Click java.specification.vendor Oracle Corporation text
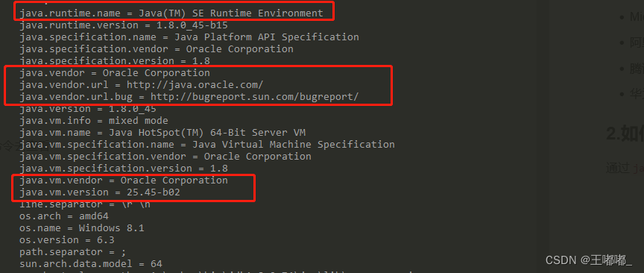 [156, 49]
